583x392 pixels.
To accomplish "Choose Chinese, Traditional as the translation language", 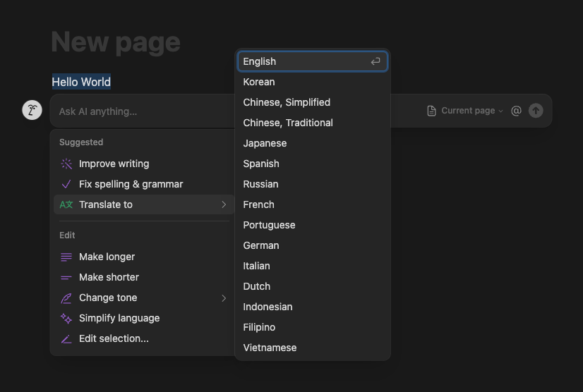I will [312, 123].
